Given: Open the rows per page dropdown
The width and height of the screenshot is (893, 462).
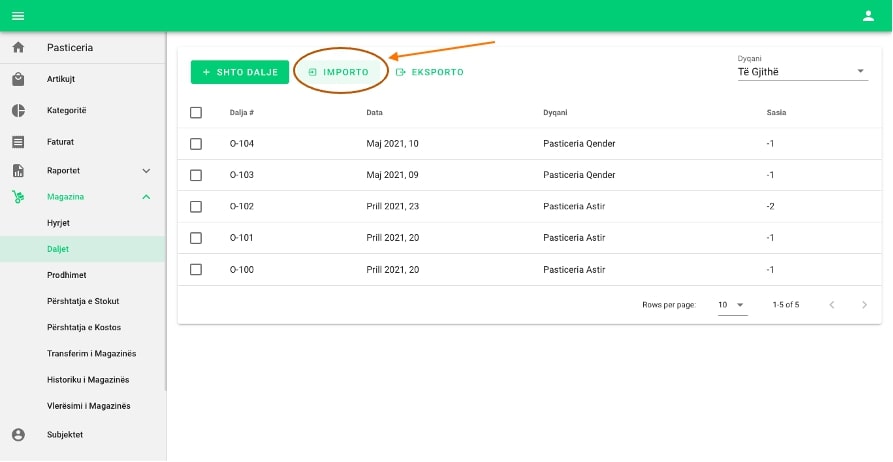Looking at the screenshot, I should 732,304.
